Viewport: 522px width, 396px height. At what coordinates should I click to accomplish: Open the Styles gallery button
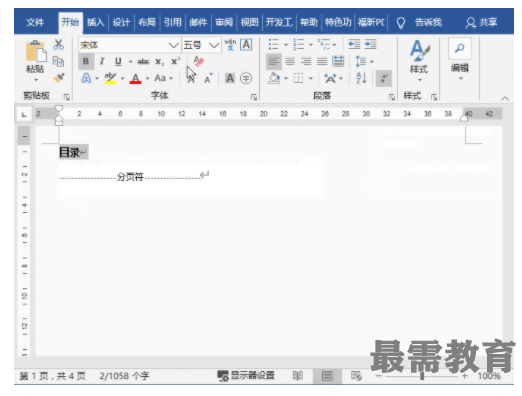(x=419, y=60)
